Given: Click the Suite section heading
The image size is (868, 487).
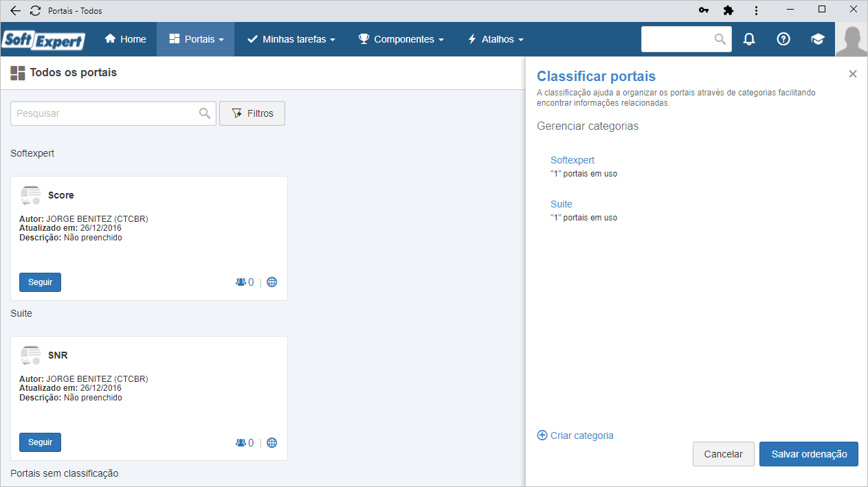Looking at the screenshot, I should click(21, 313).
